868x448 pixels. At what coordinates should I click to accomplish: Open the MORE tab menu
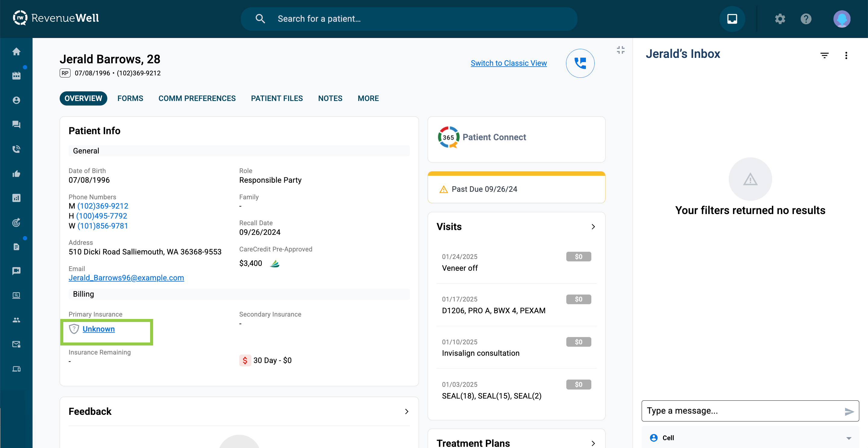[x=368, y=98]
